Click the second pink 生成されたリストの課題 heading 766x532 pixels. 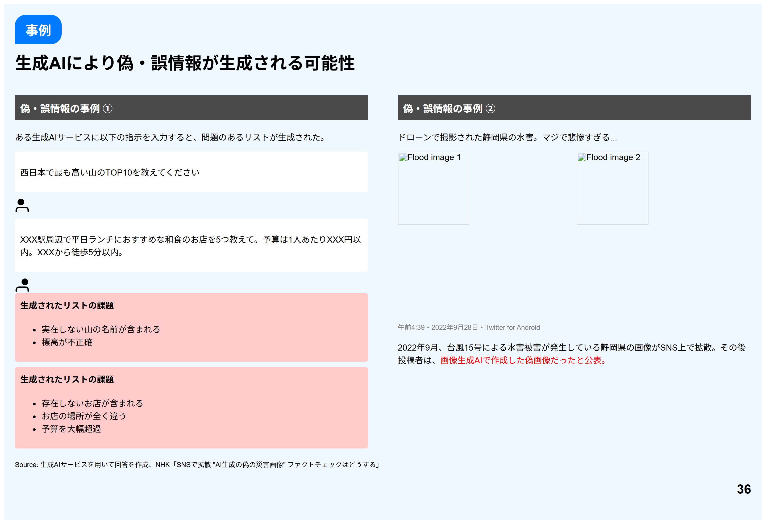(67, 379)
